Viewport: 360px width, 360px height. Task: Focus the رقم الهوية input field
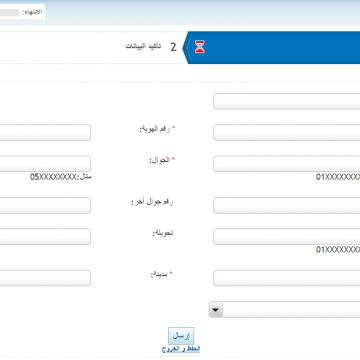pos(45,132)
